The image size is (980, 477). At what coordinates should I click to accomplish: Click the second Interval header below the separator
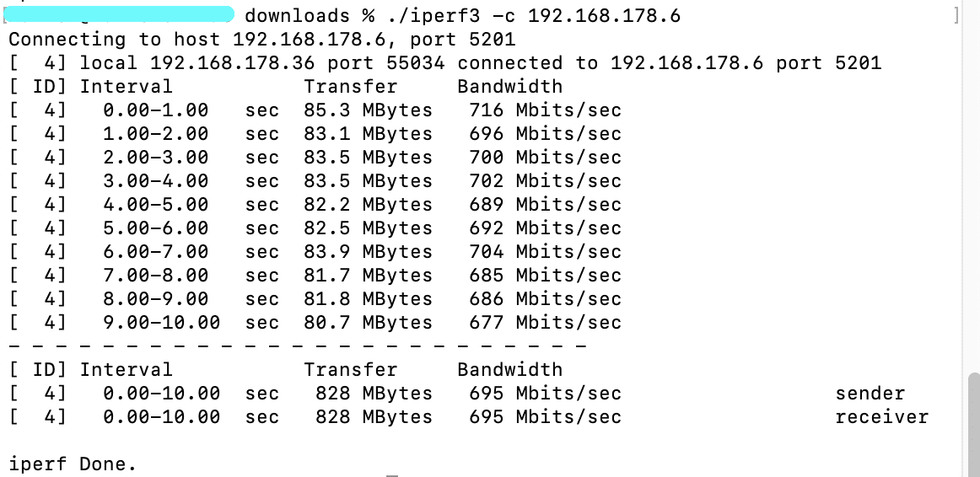[x=126, y=370]
